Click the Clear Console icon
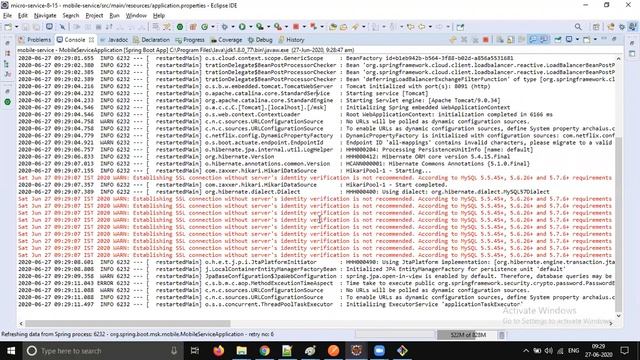This screenshot has height=360, width=640. [500, 40]
